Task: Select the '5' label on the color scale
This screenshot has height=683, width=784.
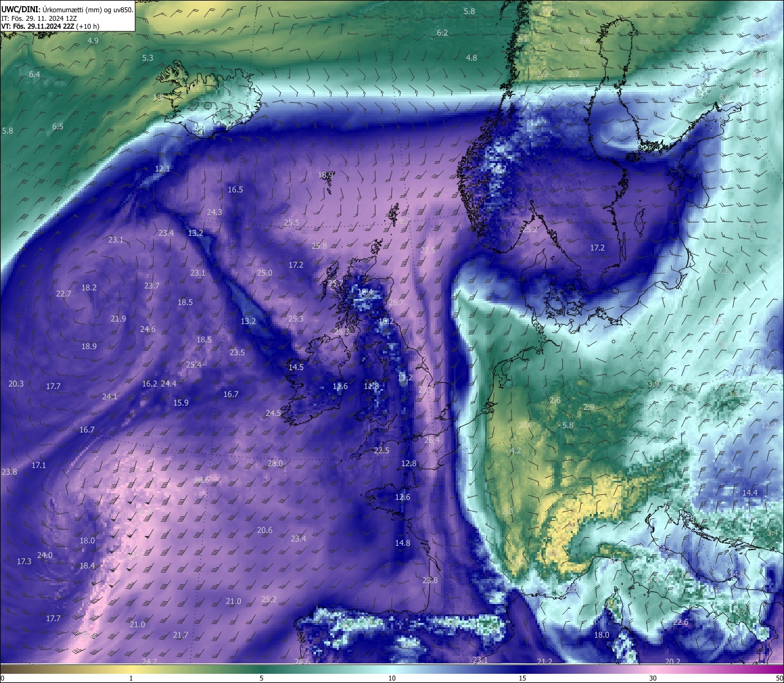Action: point(262,678)
